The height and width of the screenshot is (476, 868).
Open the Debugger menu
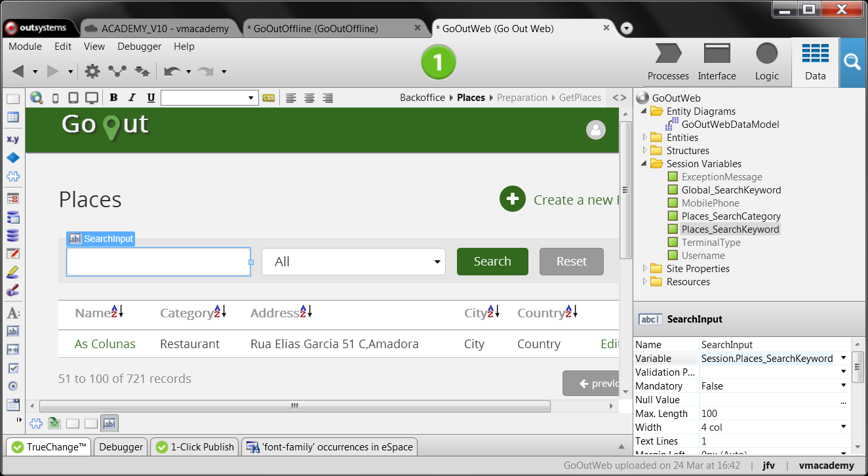(x=139, y=47)
